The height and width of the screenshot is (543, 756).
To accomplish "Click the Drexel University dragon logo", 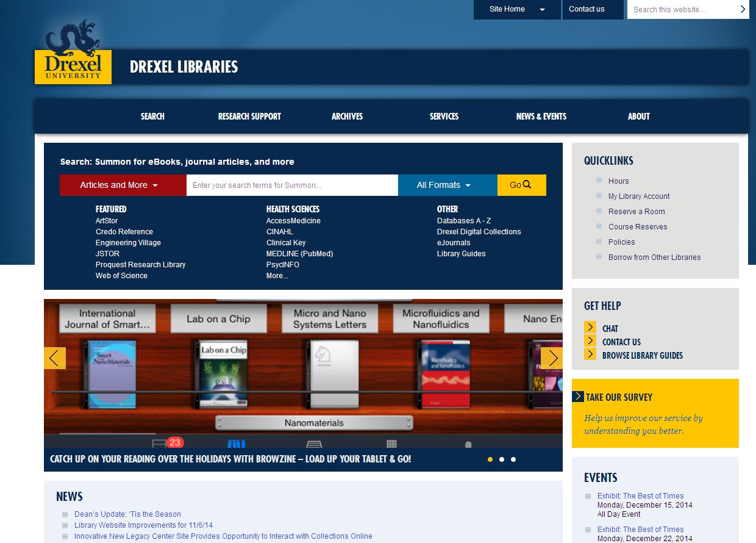I will (73, 51).
